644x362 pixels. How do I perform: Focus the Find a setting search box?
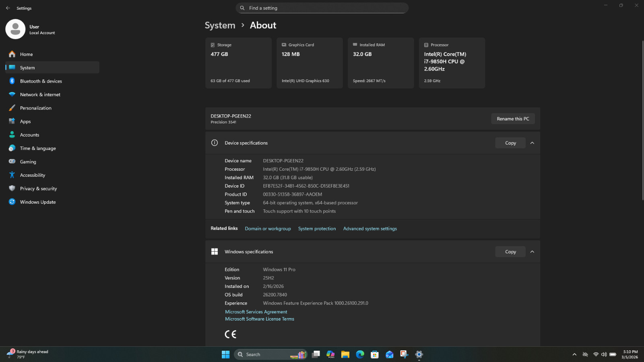322,8
